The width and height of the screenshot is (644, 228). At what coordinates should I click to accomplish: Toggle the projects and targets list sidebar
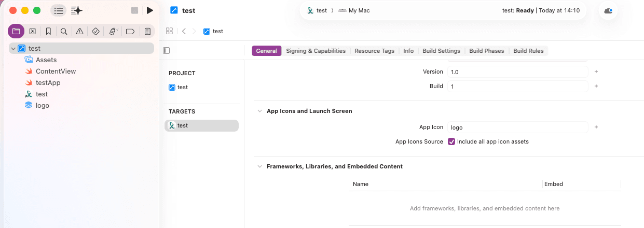[167, 51]
